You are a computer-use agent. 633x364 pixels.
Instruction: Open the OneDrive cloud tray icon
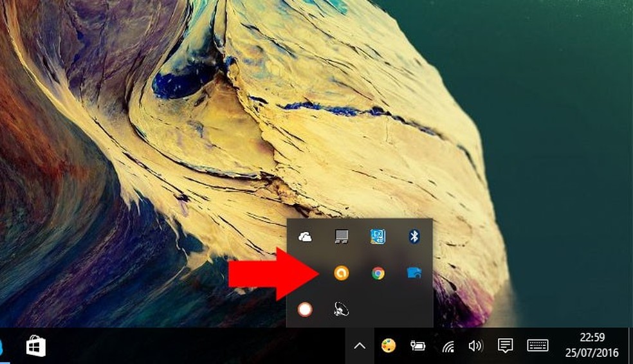pyautogui.click(x=305, y=237)
